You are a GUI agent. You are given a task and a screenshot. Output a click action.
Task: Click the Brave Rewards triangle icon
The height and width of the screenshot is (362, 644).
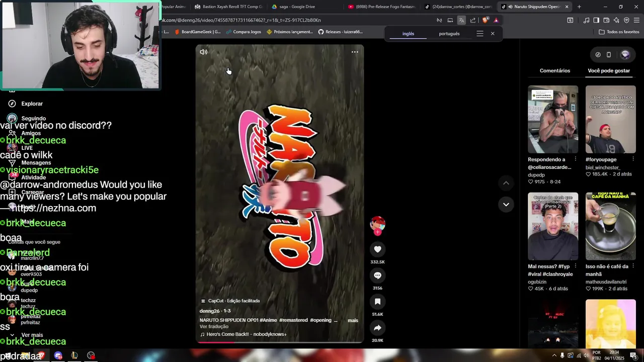(496, 20)
